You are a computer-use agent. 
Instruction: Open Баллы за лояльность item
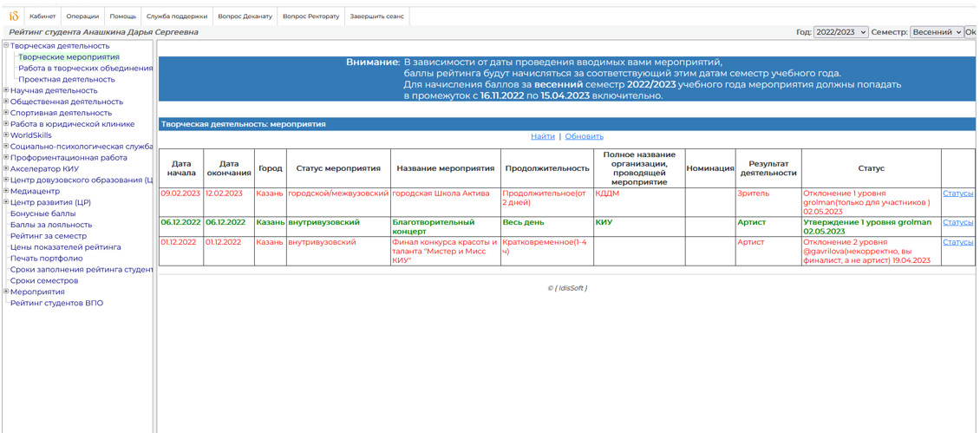click(51, 226)
